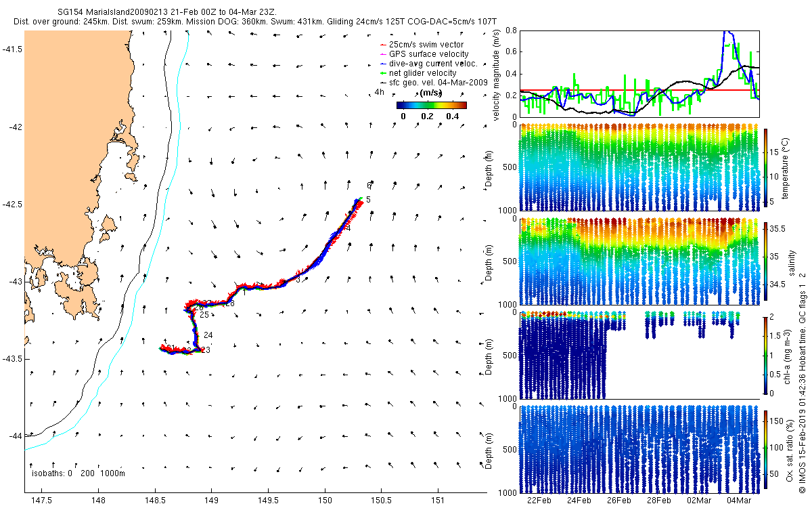Click the '(m/s)' label above the colorbar
This screenshot has height=508, width=812.
coord(431,93)
